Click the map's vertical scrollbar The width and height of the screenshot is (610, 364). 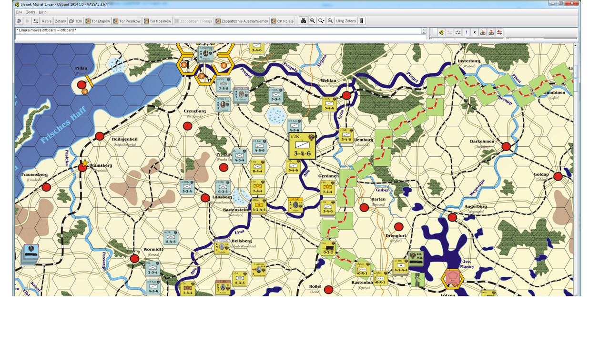pos(576,169)
